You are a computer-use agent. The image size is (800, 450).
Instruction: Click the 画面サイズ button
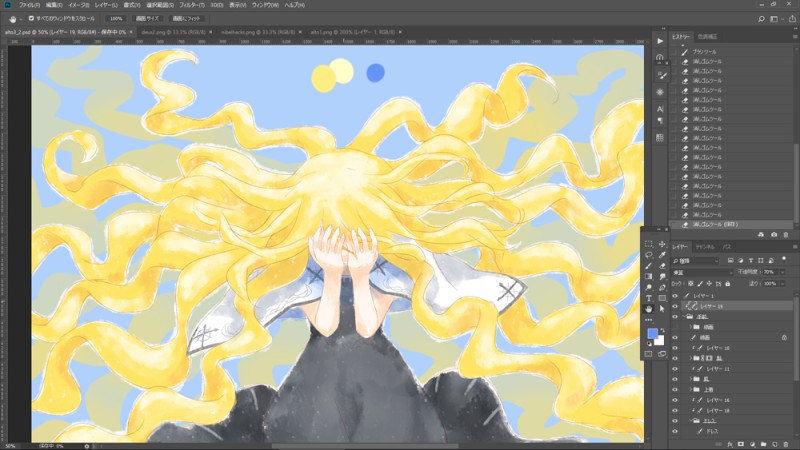pos(147,19)
